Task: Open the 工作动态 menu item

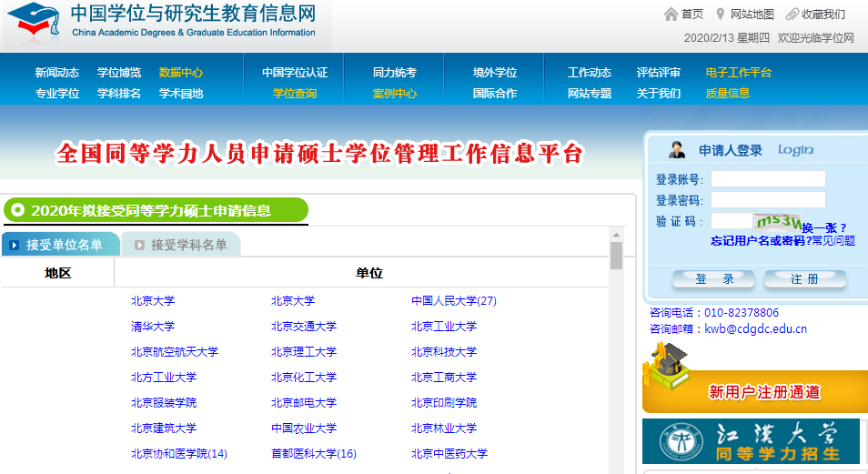Action: 590,73
